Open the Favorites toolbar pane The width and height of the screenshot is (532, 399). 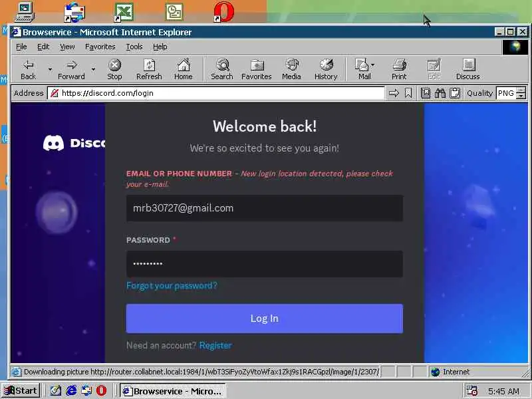click(x=257, y=70)
